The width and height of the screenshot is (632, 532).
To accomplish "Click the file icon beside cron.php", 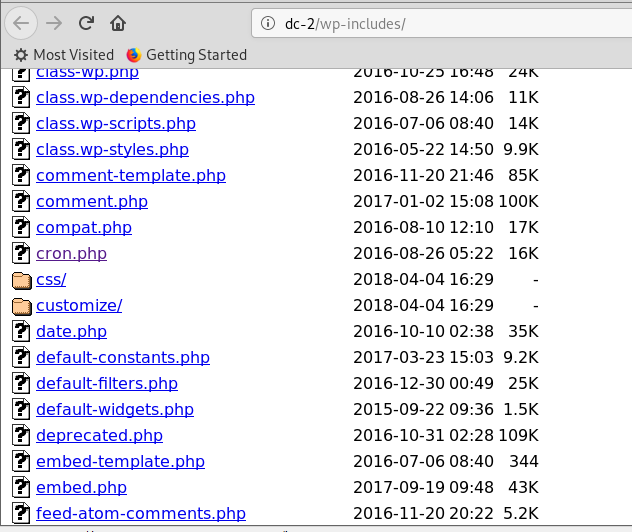I will (22, 254).
